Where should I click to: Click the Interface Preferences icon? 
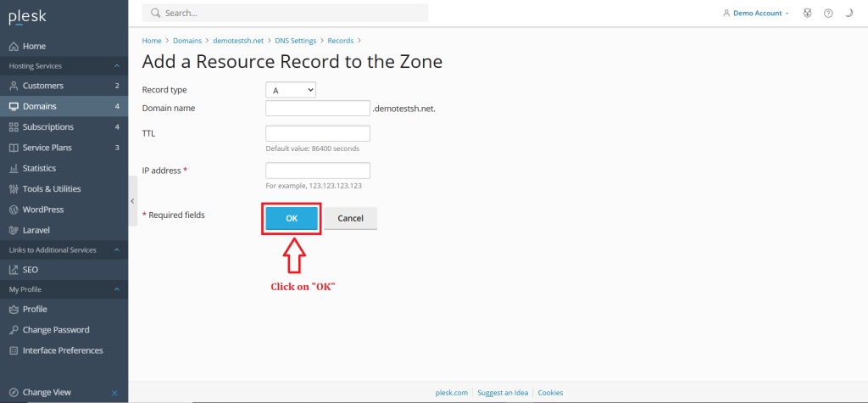pos(14,351)
